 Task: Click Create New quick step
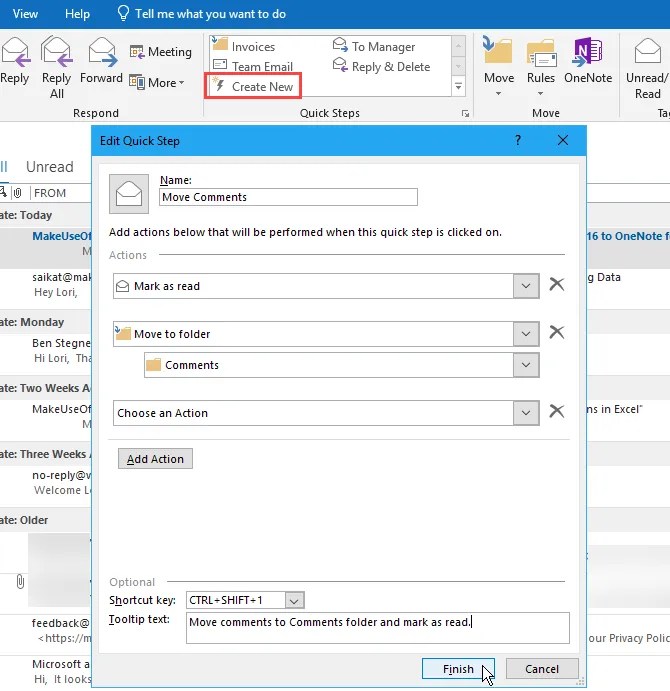(x=253, y=86)
